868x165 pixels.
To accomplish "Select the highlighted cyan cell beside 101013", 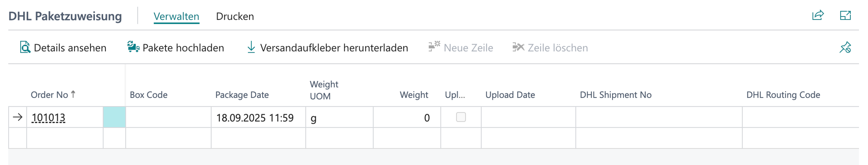I will click(114, 117).
